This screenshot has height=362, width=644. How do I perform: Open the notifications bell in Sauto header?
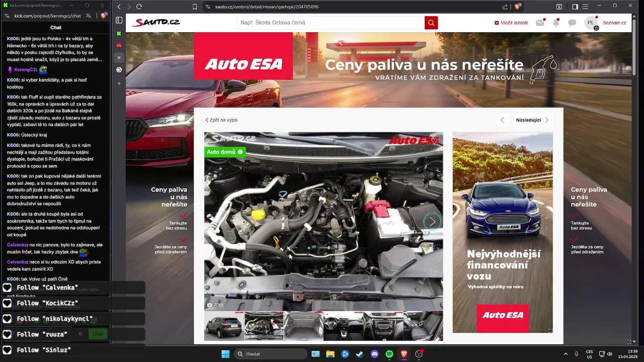(556, 23)
